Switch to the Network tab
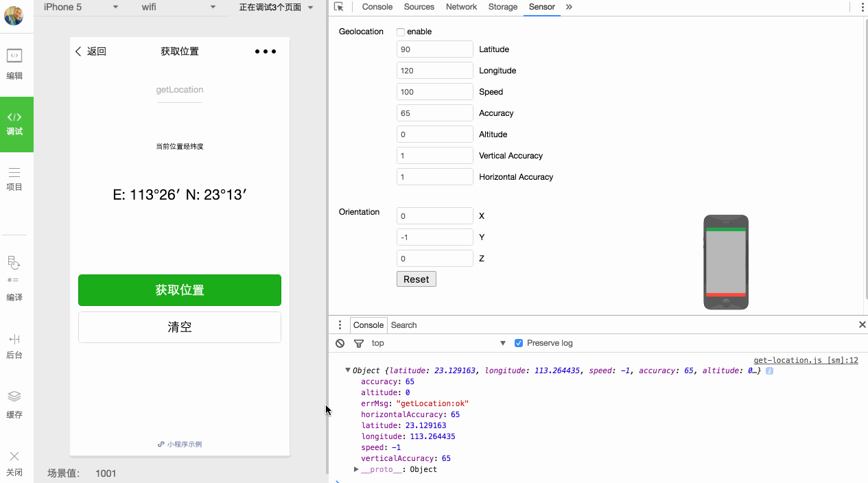 pos(461,7)
